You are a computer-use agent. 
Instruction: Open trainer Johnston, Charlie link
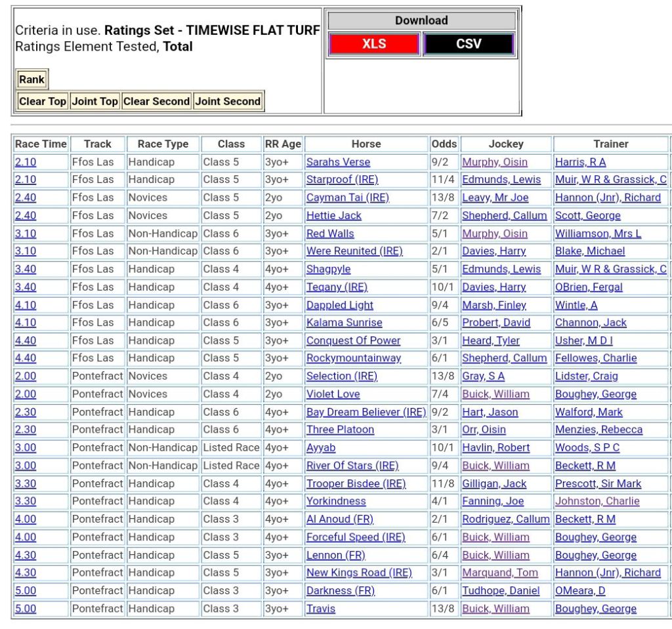pos(597,501)
